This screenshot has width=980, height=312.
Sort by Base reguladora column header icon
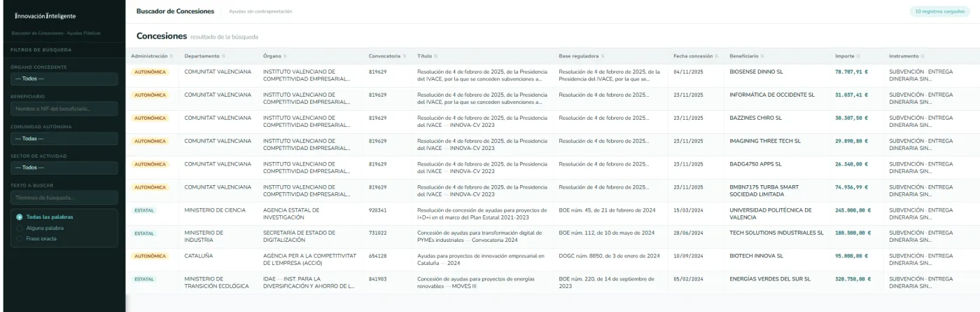click(603, 56)
